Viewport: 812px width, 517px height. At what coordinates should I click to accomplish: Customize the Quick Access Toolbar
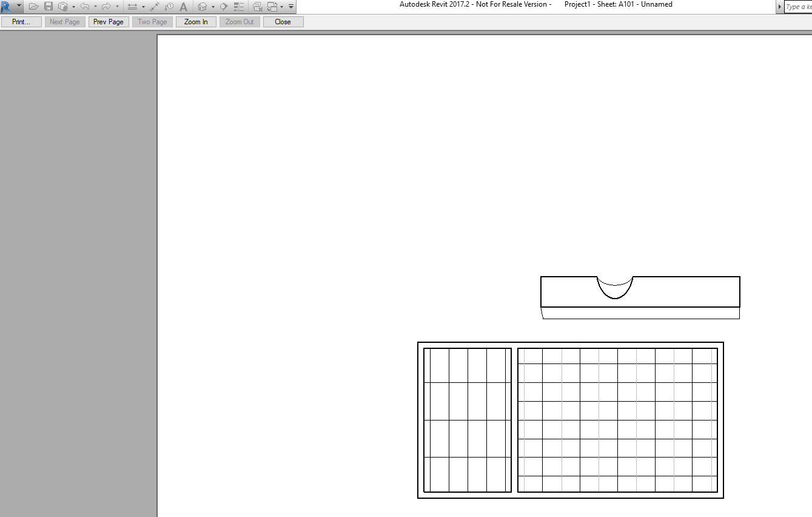(290, 6)
